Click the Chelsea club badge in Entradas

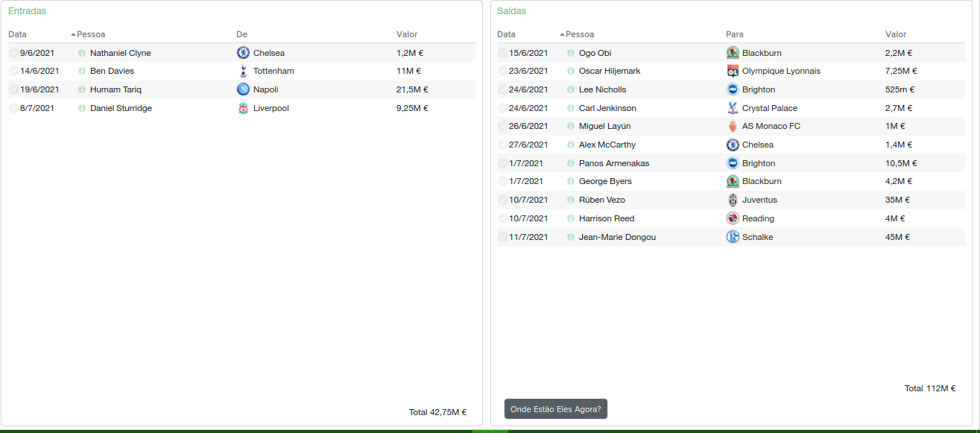point(243,53)
